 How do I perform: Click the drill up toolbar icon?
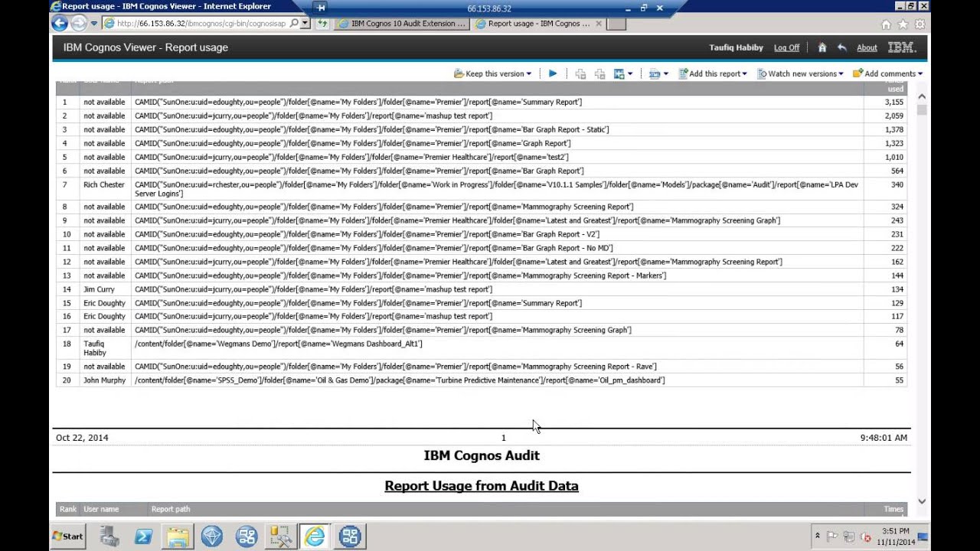coord(599,73)
